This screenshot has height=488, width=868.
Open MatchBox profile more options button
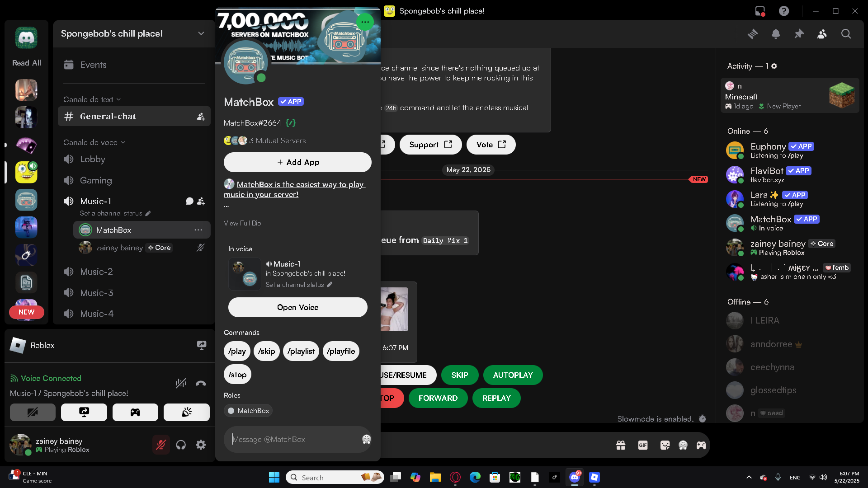(x=365, y=22)
